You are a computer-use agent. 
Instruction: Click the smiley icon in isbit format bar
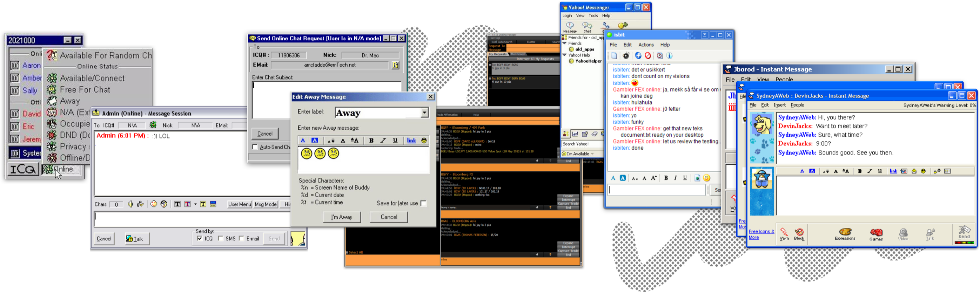pos(706,178)
